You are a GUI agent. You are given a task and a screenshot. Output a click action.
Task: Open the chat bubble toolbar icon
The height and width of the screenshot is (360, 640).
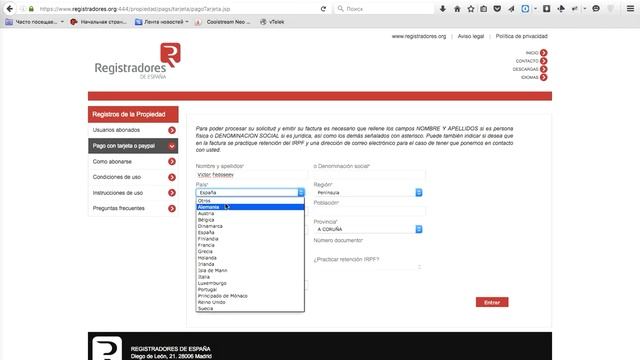[596, 9]
